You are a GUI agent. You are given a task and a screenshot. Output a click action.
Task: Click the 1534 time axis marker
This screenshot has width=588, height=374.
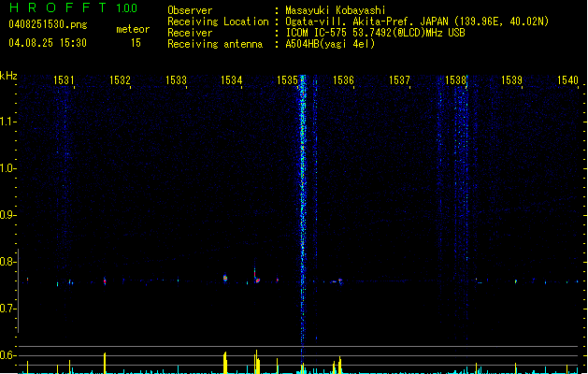232,80
